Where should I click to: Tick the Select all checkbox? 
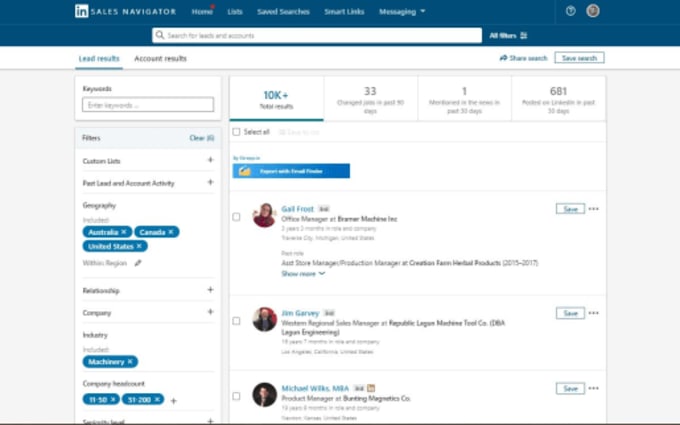click(236, 132)
